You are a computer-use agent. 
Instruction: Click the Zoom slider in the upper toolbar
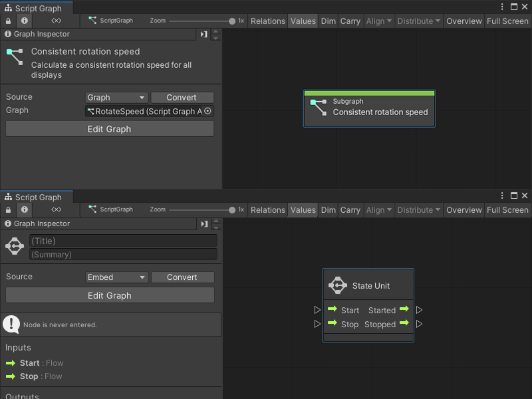pos(201,21)
